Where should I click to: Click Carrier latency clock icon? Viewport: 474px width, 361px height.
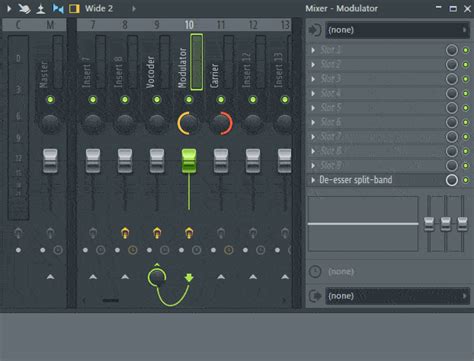click(229, 250)
